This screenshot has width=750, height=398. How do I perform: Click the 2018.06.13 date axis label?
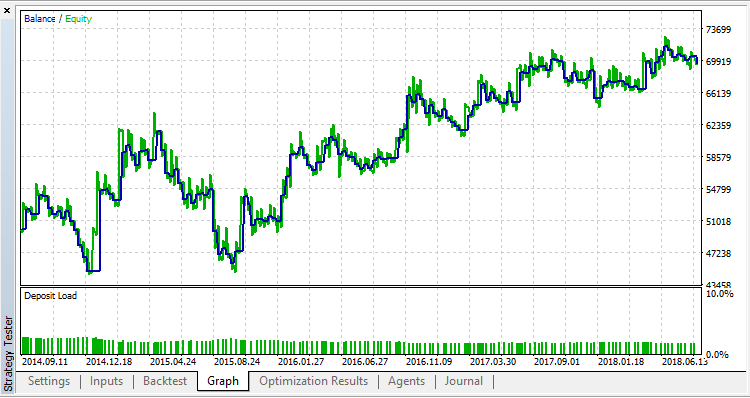pyautogui.click(x=685, y=362)
